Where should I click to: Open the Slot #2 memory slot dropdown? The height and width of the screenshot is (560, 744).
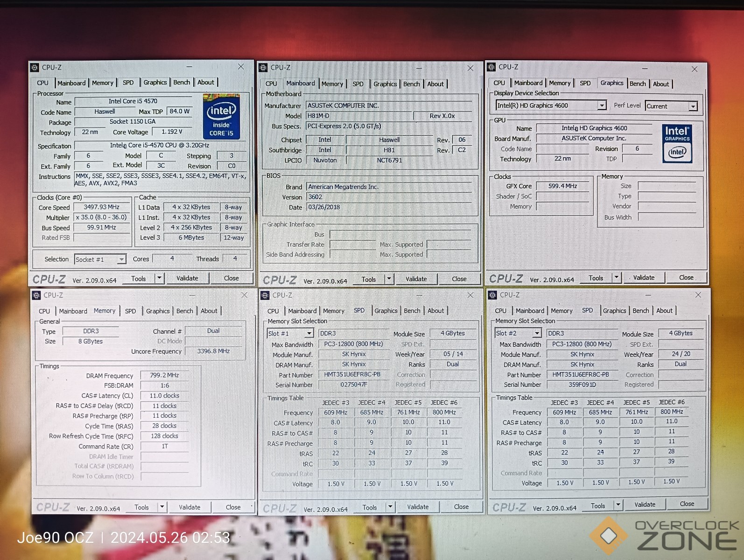(537, 333)
